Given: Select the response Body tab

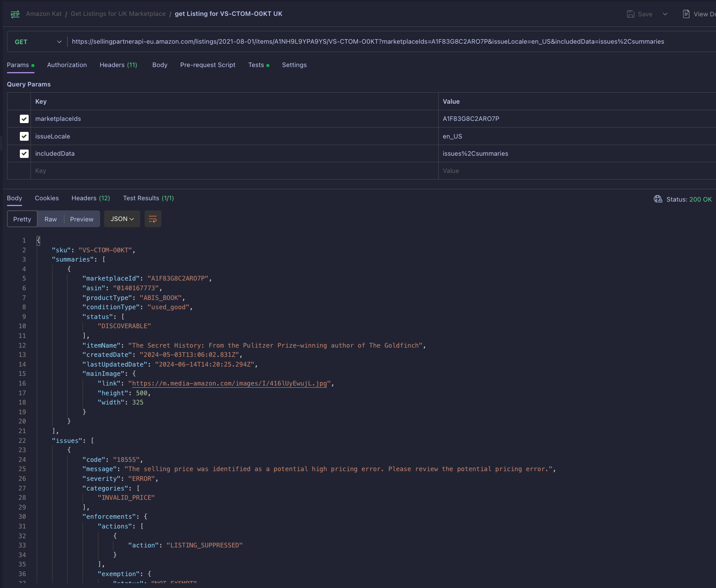Looking at the screenshot, I should (15, 198).
